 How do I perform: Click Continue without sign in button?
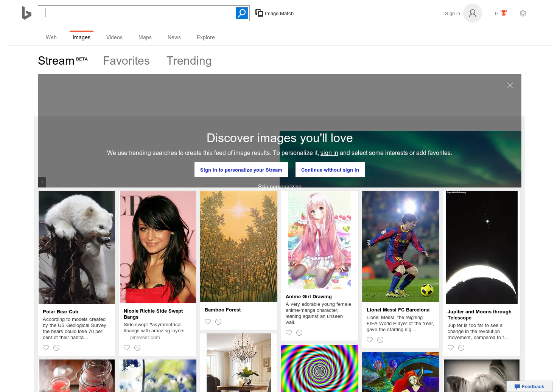point(330,170)
